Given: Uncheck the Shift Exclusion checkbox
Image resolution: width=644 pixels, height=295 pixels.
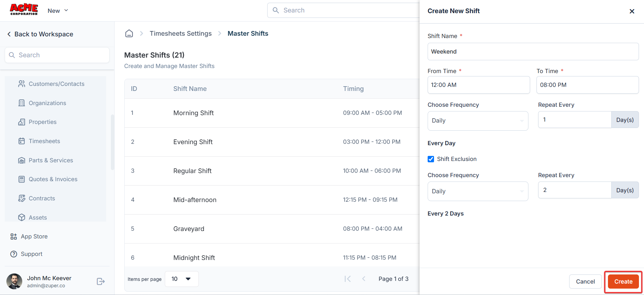Looking at the screenshot, I should [x=431, y=159].
